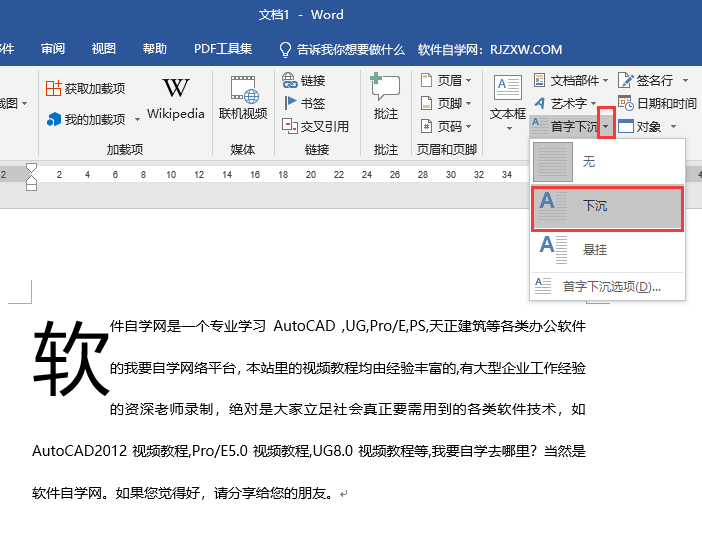
Task: Add a new 批注 comment
Action: click(x=385, y=97)
